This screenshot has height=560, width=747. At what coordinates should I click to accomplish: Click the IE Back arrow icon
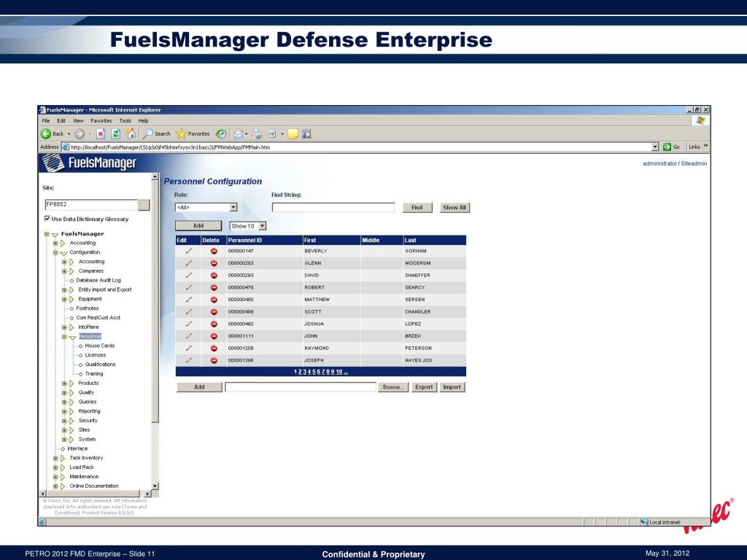46,134
